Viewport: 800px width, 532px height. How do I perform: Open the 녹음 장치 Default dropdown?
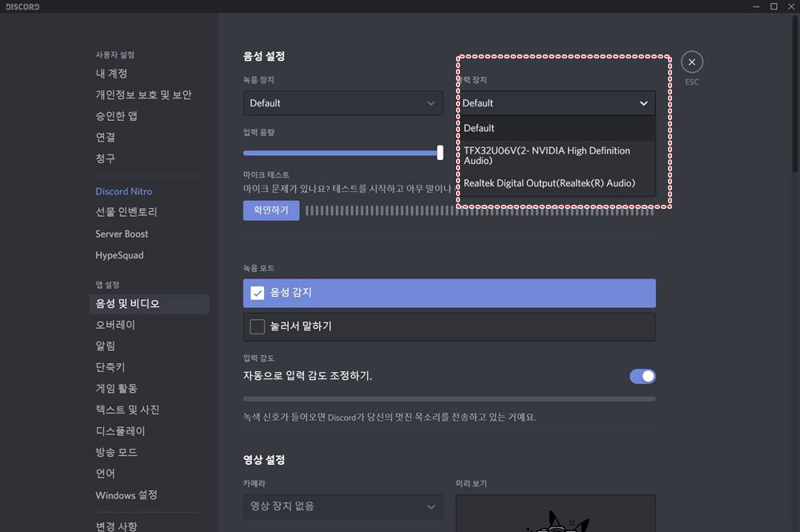pos(343,103)
